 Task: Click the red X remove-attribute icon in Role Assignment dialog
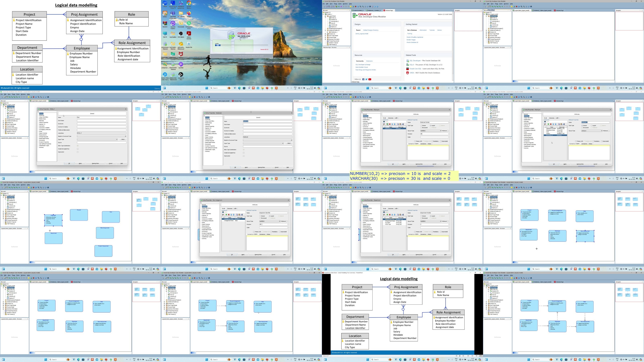(229, 215)
